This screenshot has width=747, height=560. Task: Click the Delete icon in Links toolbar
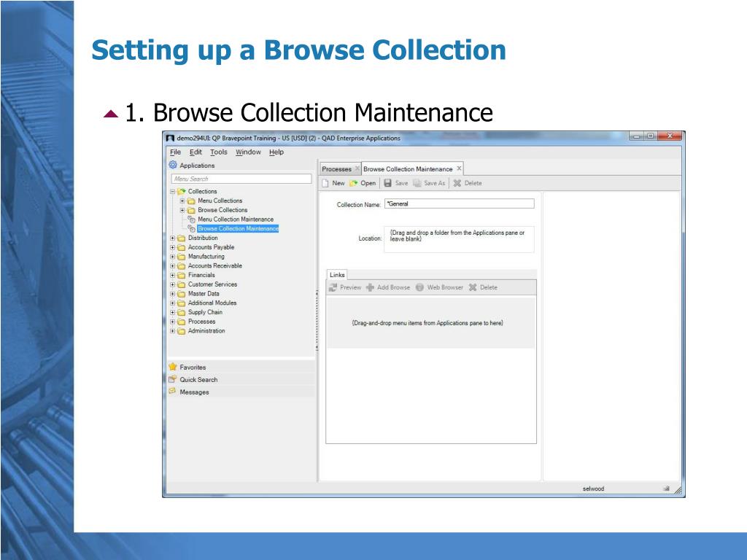473,287
